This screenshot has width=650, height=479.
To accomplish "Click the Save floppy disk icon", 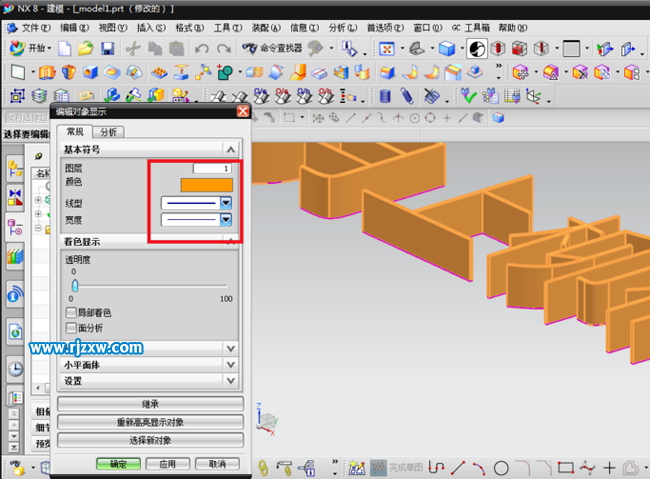I will pos(107,49).
